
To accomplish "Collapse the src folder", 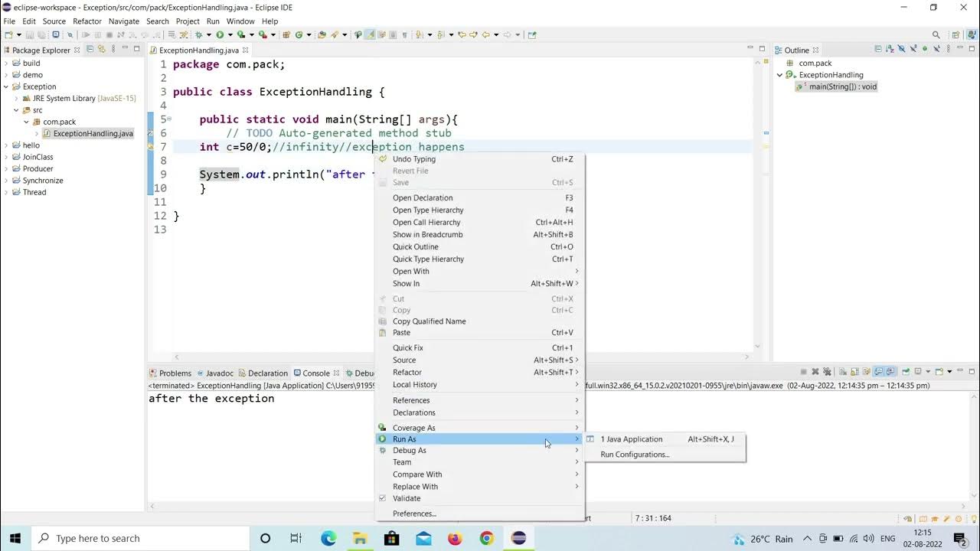I will [16, 110].
